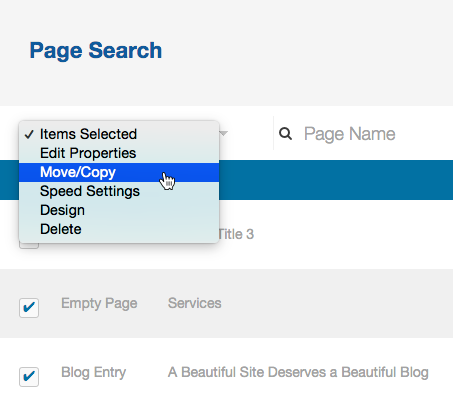The image size is (453, 407).
Task: Toggle the partially hidden Title 3 row checkbox
Action: tap(29, 246)
